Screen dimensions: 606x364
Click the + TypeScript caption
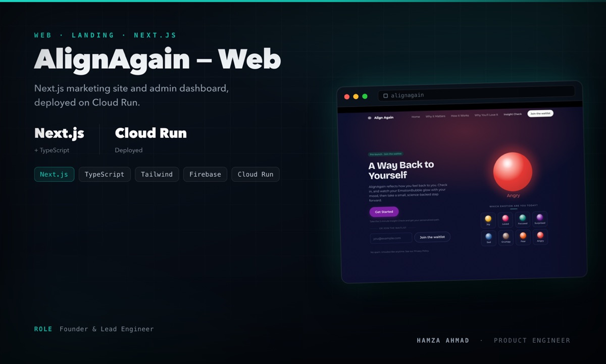[52, 150]
